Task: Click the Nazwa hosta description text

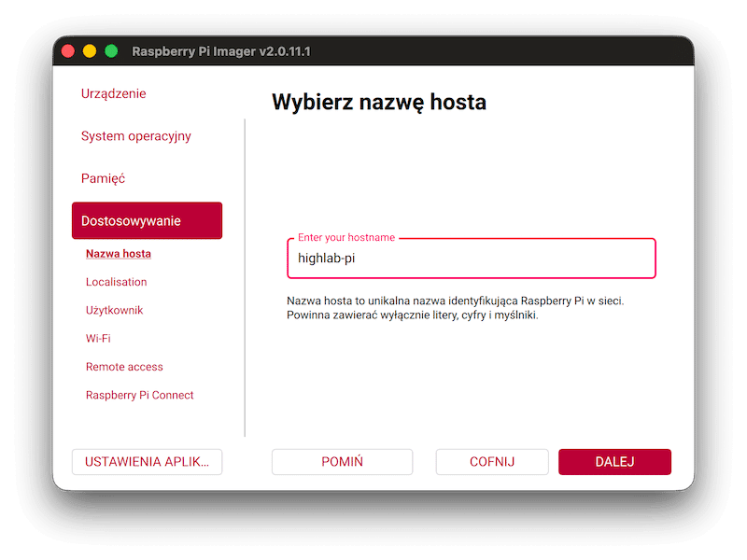Action: [x=456, y=308]
